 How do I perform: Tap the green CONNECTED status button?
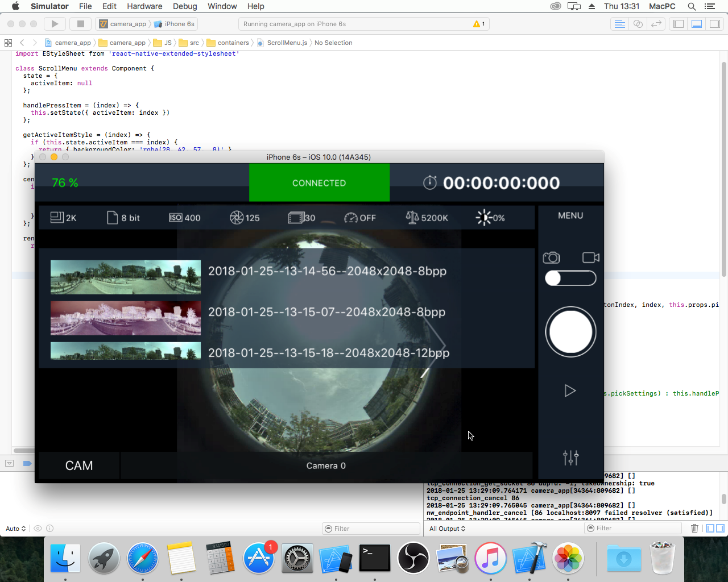(319, 182)
